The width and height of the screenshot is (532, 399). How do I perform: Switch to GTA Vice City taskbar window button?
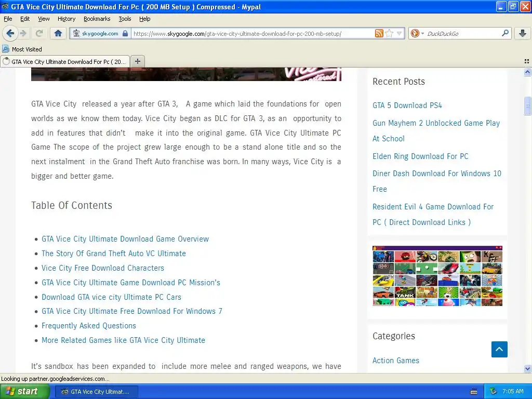(x=96, y=392)
